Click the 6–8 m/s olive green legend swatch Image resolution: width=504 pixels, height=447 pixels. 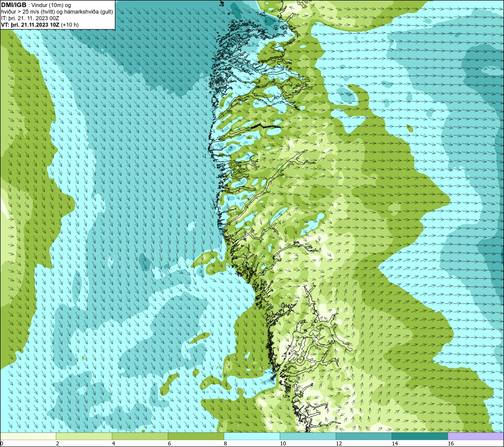[196, 436]
